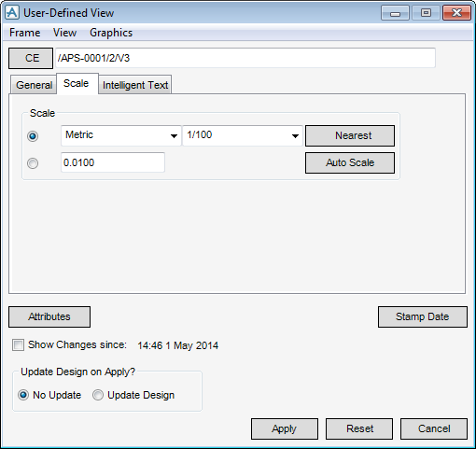Choose the No Update option

[23, 395]
